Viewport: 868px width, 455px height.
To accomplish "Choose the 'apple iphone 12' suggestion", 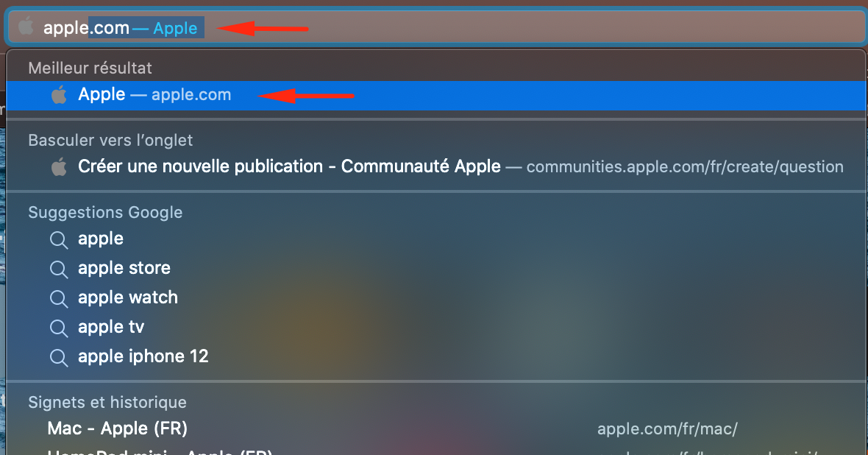I will click(x=436, y=356).
